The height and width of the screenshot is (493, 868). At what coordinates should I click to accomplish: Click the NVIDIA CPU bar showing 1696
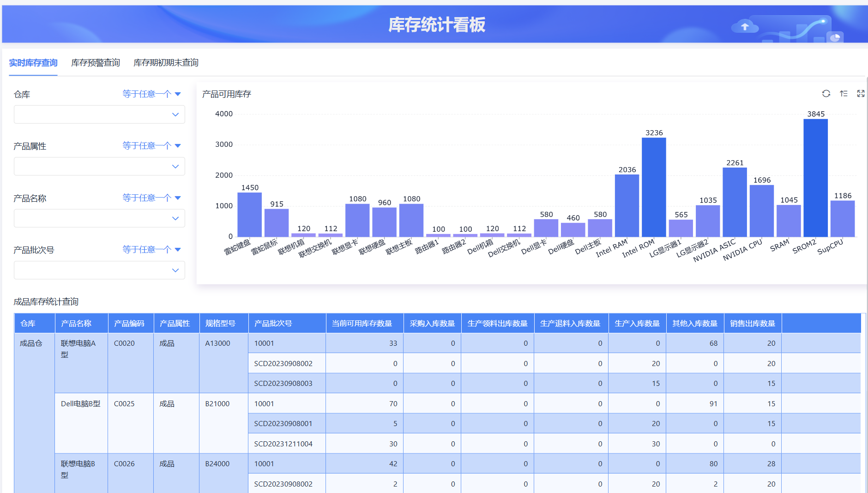pyautogui.click(x=762, y=211)
